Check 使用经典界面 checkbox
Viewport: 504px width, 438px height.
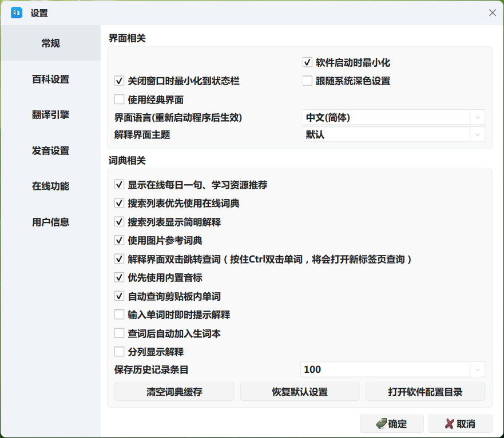tap(119, 99)
